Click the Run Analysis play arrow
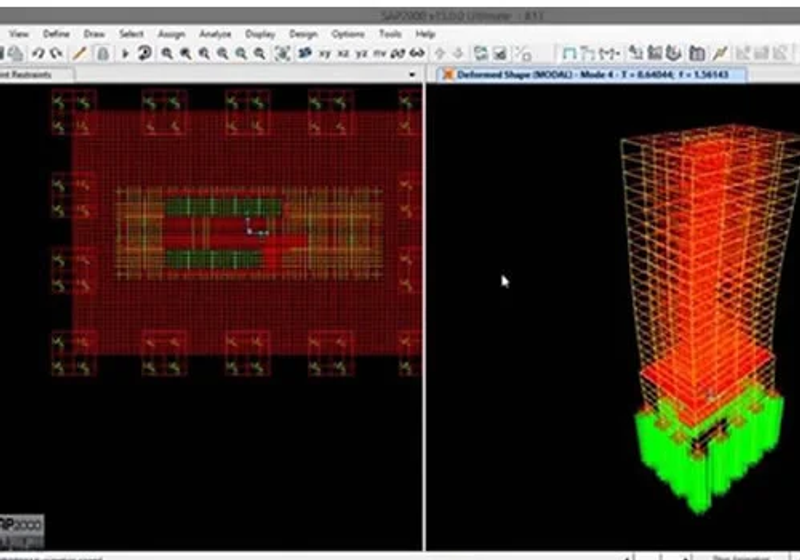 click(125, 53)
